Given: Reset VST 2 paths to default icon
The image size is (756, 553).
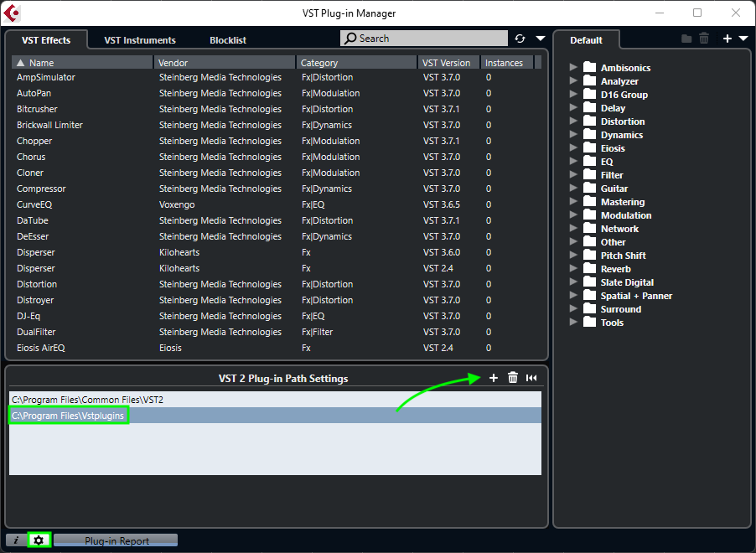Looking at the screenshot, I should click(531, 378).
